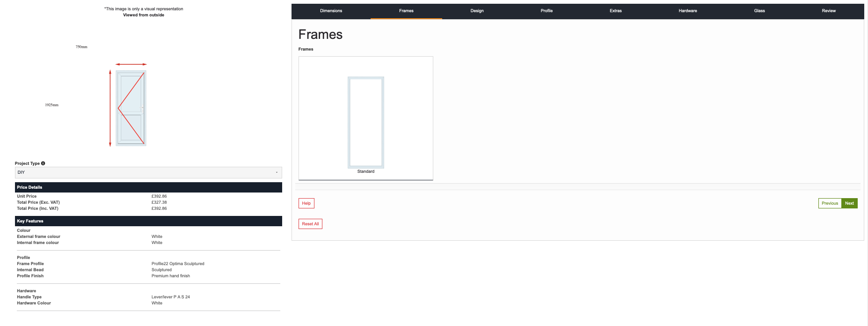This screenshot has width=868, height=326.
Task: Click the red horizontal width arrow
Action: [131, 64]
